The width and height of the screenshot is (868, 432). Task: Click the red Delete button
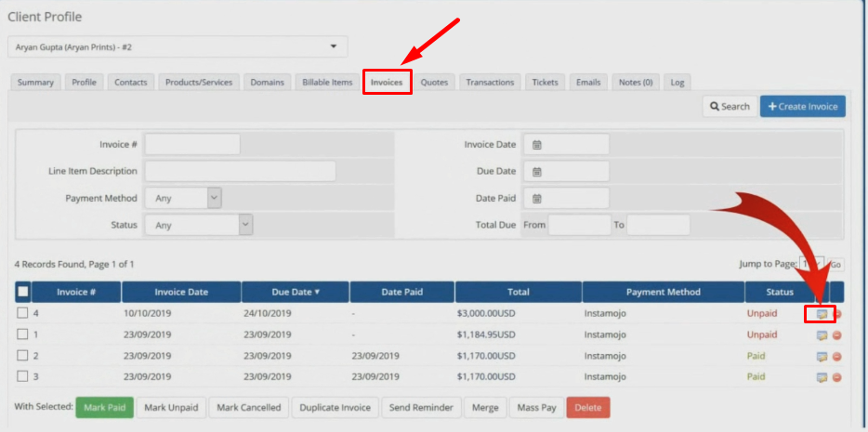tap(588, 408)
